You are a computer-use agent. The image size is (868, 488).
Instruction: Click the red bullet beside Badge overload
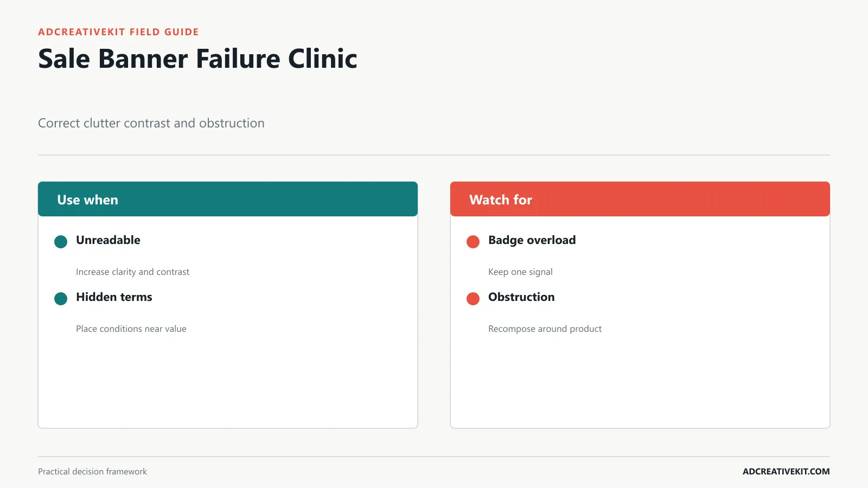(x=473, y=242)
